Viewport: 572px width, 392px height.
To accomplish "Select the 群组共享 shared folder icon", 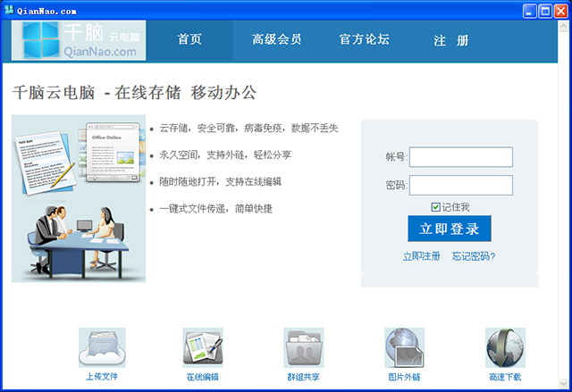I will (304, 347).
